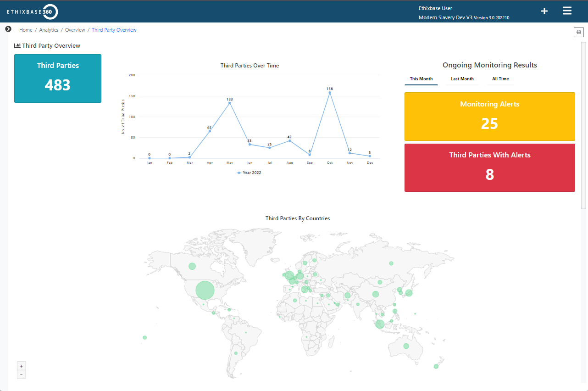Image resolution: width=588 pixels, height=391 pixels.
Task: Click the map zoom out button
Action: coord(22,374)
